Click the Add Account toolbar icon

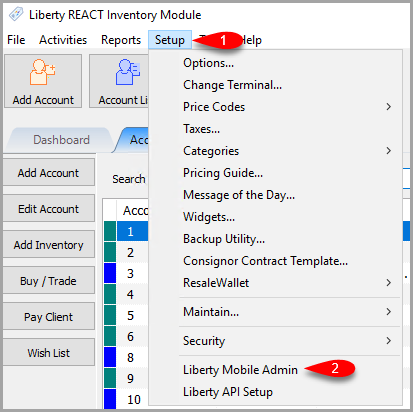(43, 81)
